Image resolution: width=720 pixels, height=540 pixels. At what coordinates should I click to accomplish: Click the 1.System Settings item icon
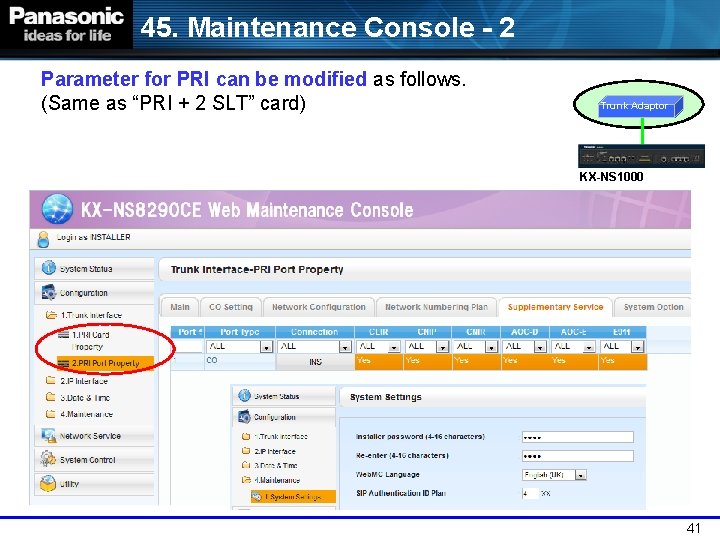point(257,496)
